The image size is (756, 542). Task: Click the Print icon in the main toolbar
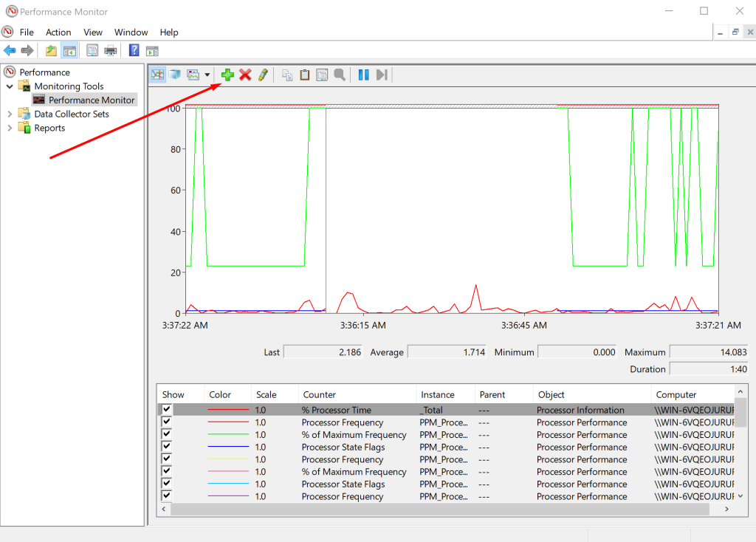tap(111, 50)
